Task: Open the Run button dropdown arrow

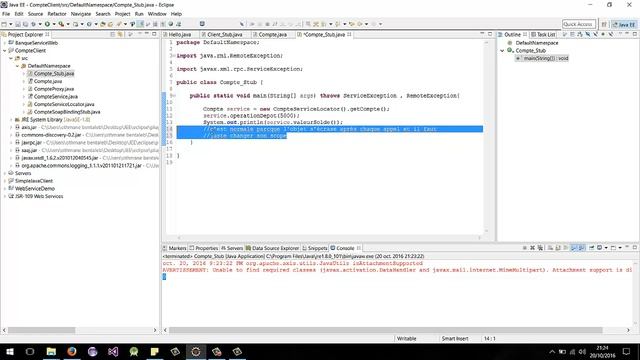Action: (53, 24)
